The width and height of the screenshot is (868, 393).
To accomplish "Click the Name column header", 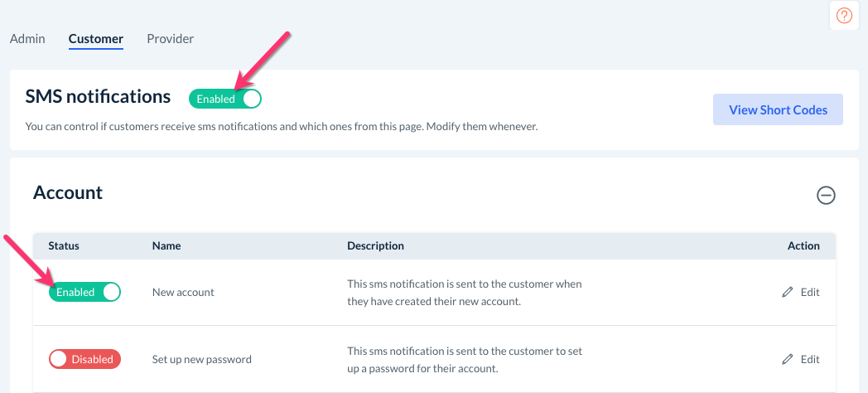I will tap(166, 245).
